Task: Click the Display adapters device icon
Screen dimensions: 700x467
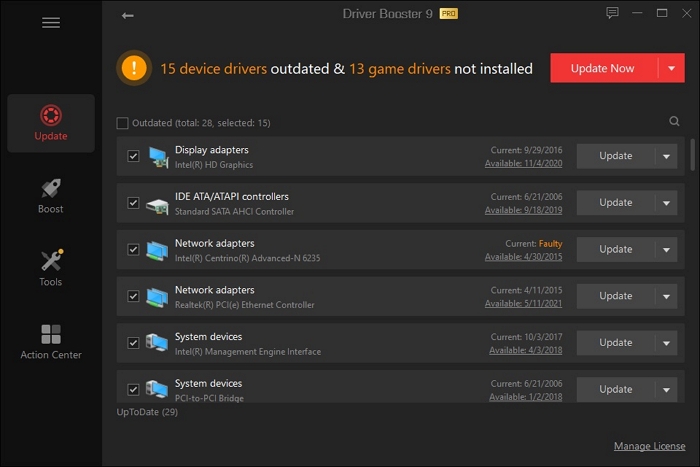Action: click(x=158, y=157)
